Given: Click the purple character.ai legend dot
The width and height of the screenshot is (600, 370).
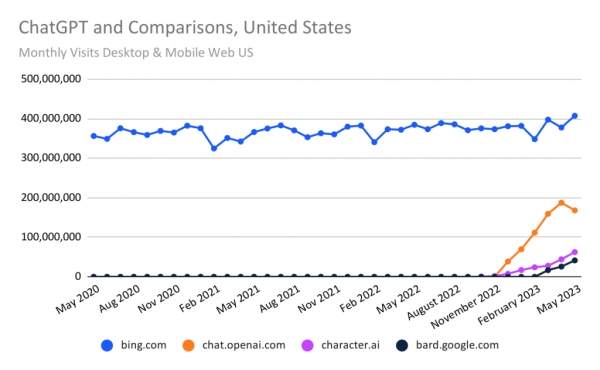Looking at the screenshot, I should coord(307,346).
